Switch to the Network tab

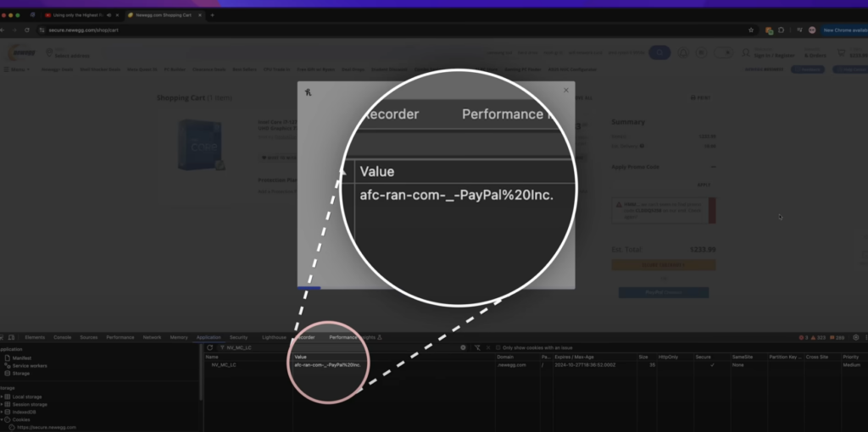(x=152, y=337)
